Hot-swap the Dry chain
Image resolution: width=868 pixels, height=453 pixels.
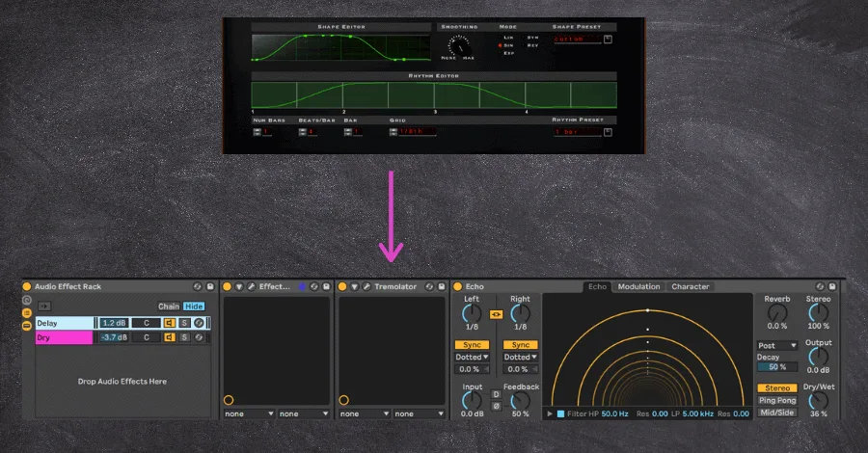click(199, 337)
